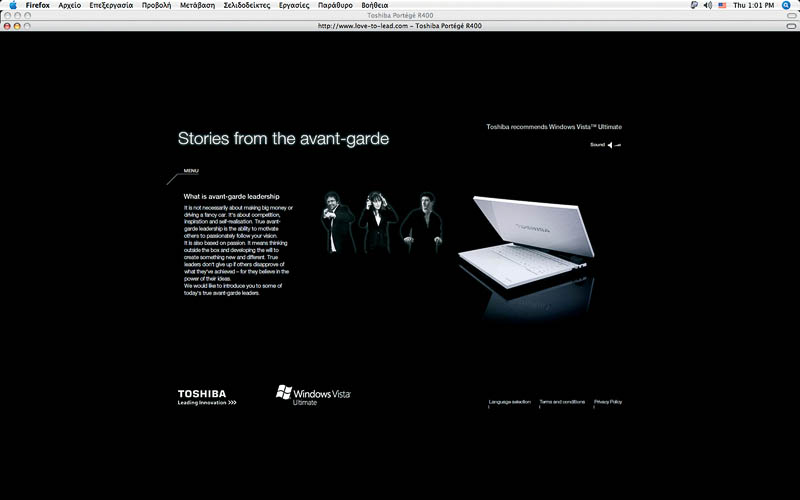Screen dimensions: 800x500
Task: Open the Language selection link
Action: [x=510, y=402]
